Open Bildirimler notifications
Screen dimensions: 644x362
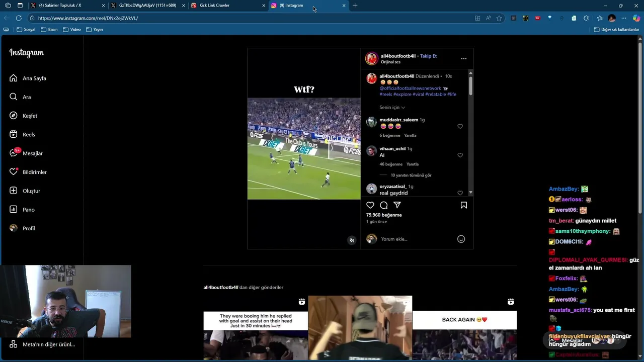tap(28, 172)
